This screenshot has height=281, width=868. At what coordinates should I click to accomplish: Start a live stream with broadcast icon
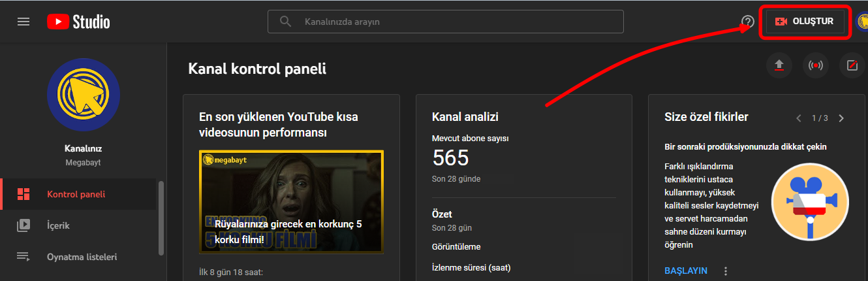(x=815, y=65)
